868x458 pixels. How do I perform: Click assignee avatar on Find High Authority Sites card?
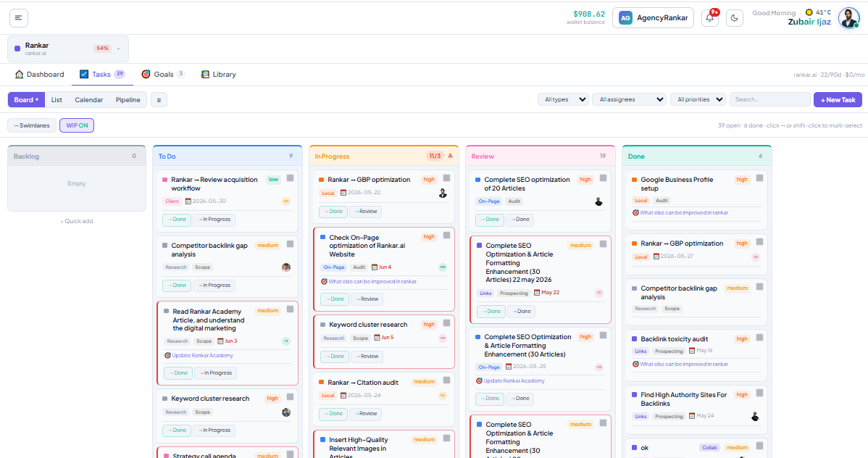[x=755, y=417]
